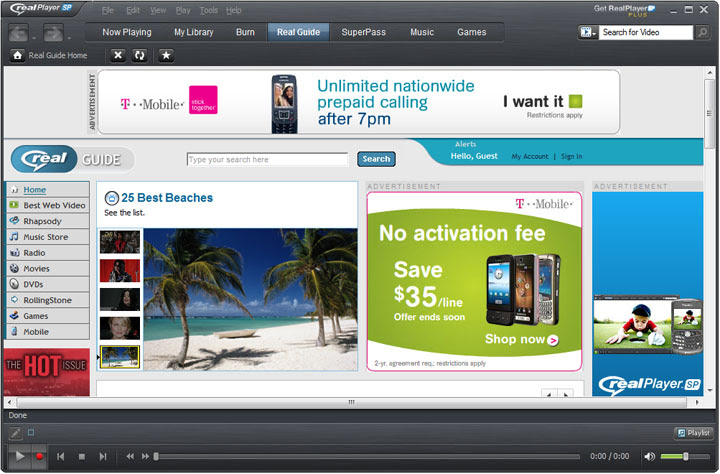Open DVDs in the sidebar
This screenshot has width=720, height=474.
click(48, 284)
